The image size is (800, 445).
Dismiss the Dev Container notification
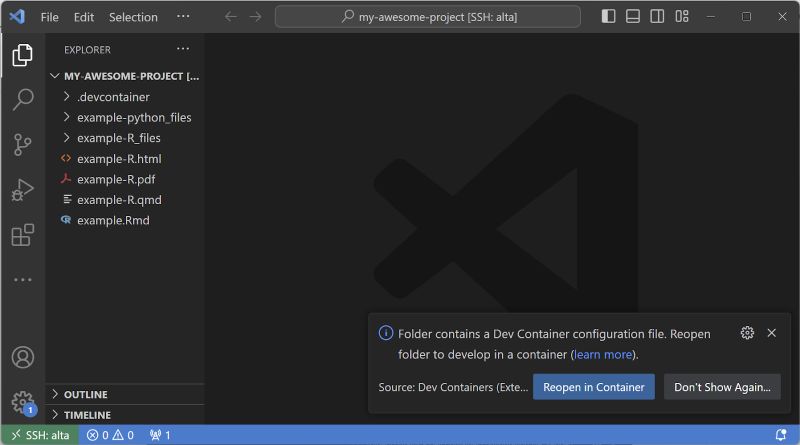pyautogui.click(x=771, y=333)
